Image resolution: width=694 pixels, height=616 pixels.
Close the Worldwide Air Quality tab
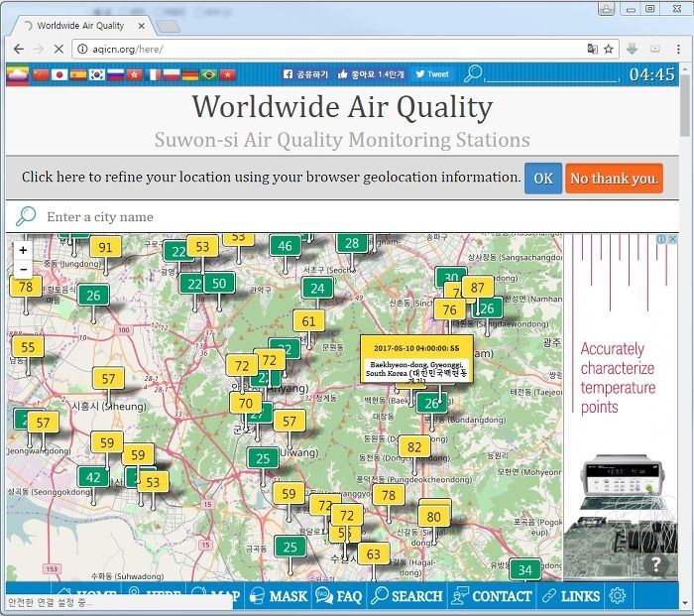point(141,26)
